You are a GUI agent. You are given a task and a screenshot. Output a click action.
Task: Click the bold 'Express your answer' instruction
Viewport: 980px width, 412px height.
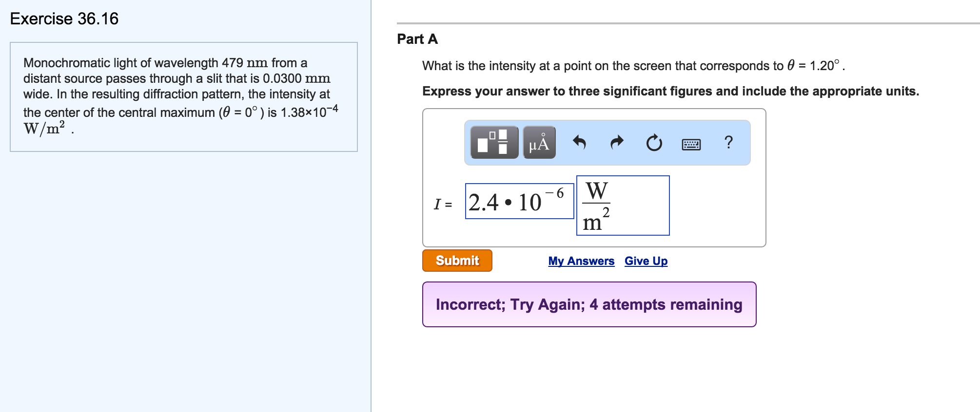670,91
